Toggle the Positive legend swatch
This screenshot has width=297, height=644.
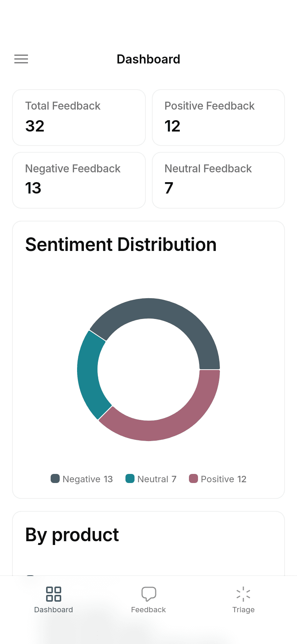coord(193,478)
